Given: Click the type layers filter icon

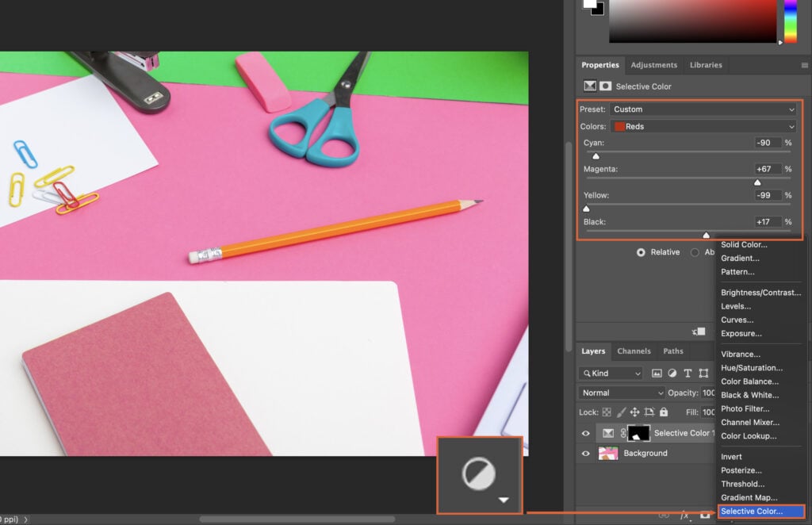Looking at the screenshot, I should [688, 373].
